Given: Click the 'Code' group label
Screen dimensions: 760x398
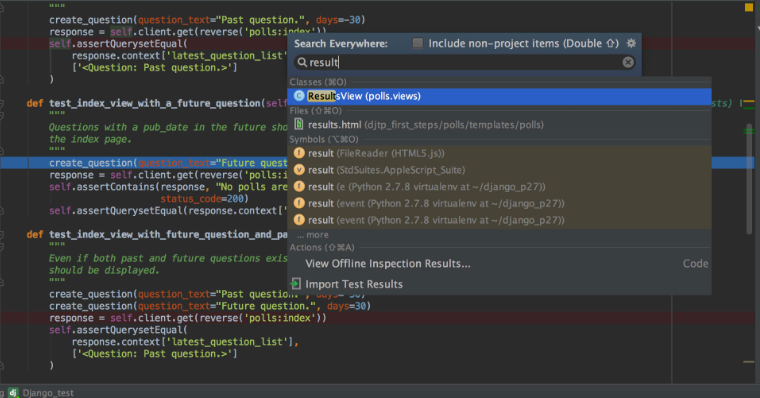Looking at the screenshot, I should tap(696, 264).
